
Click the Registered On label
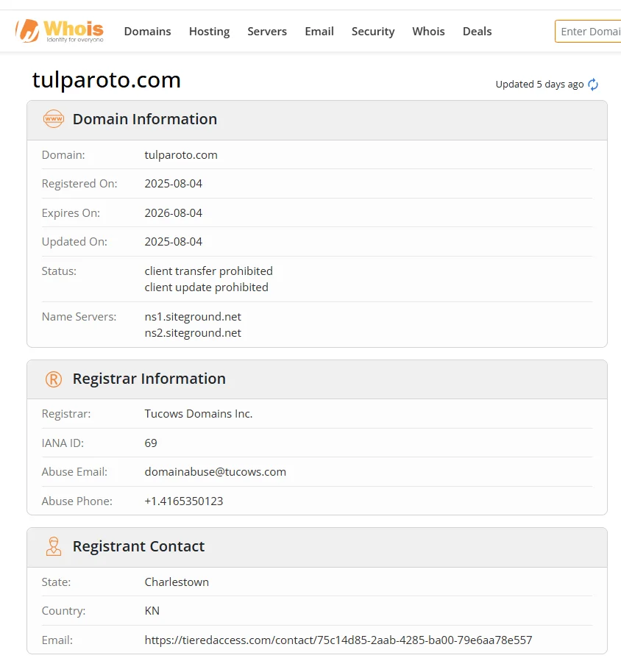point(79,183)
